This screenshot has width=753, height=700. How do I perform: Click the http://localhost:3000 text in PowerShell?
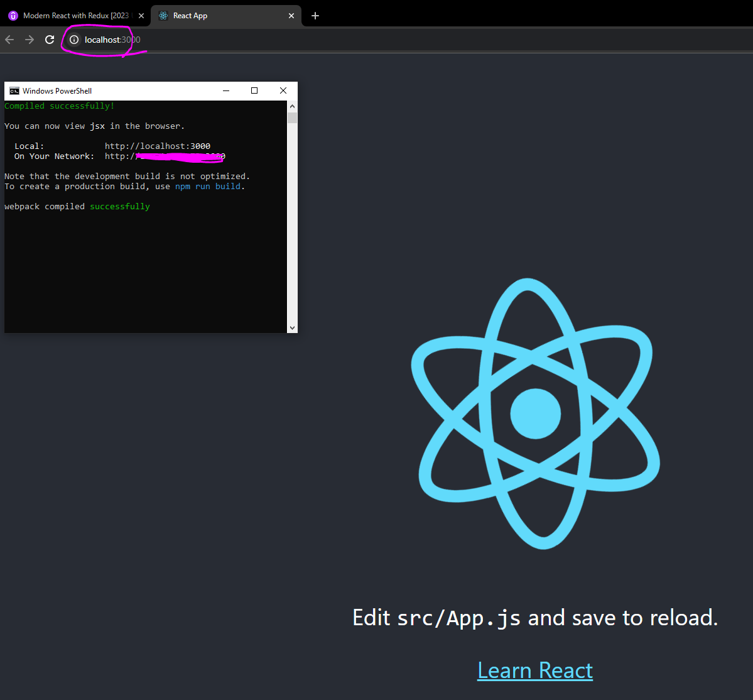158,146
